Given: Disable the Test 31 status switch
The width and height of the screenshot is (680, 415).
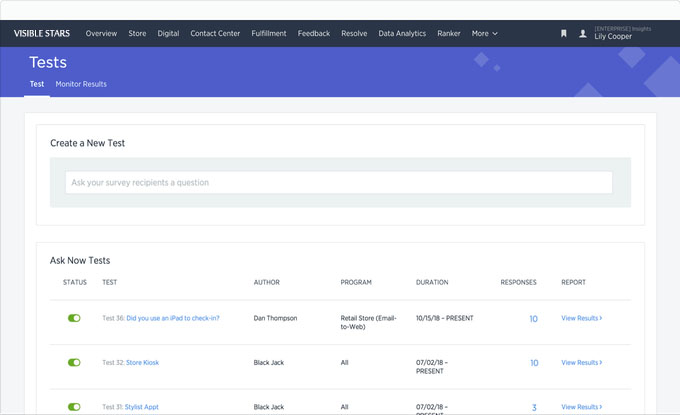Looking at the screenshot, I should (x=74, y=407).
